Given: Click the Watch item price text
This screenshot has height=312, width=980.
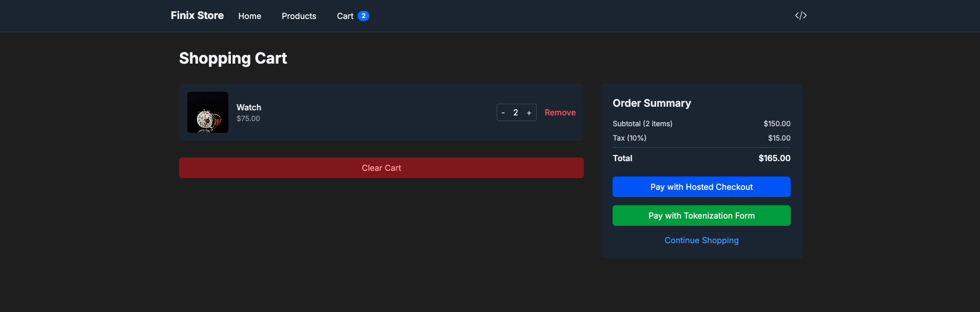Looking at the screenshot, I should coord(248,118).
